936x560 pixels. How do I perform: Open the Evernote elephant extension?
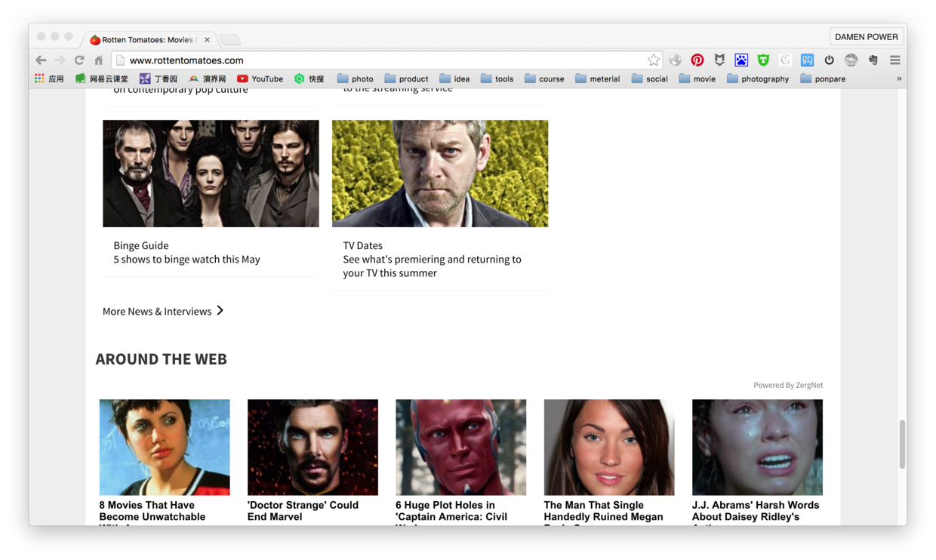coord(873,60)
